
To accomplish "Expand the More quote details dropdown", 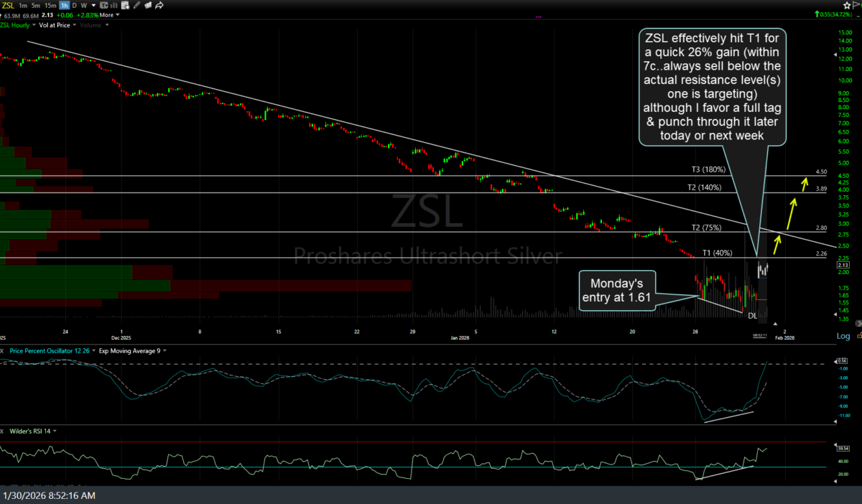I will tap(108, 15).
